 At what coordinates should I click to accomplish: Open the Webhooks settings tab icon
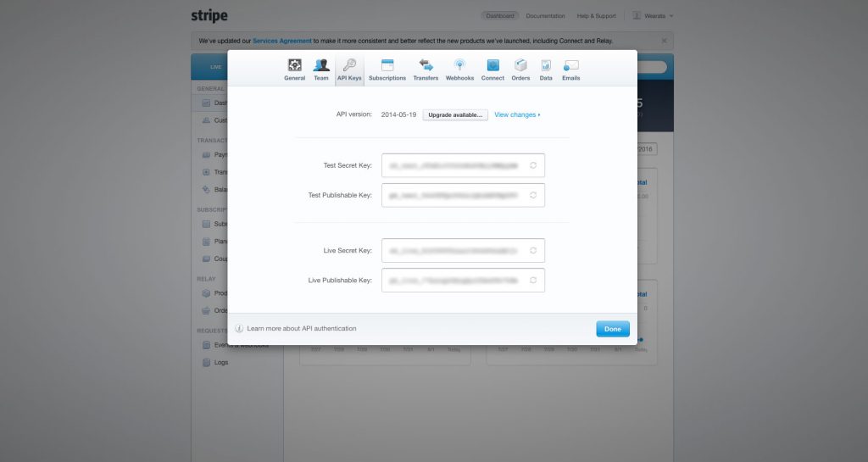coord(459,65)
